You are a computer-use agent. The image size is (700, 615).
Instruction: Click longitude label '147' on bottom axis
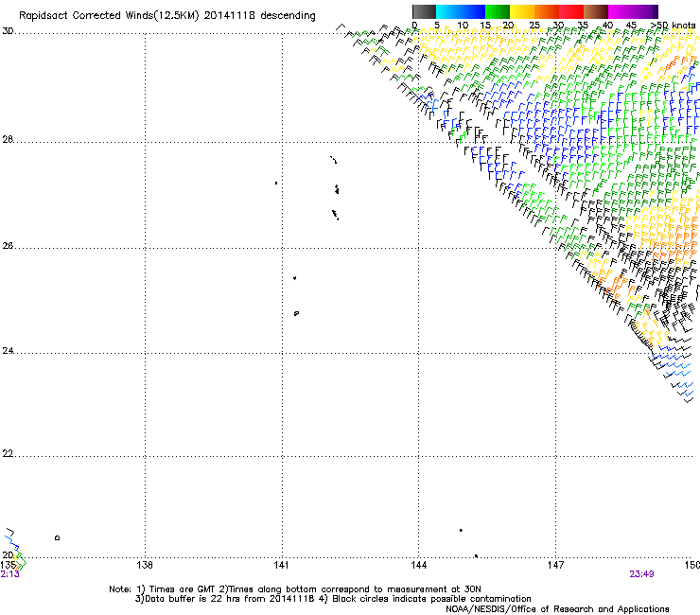pyautogui.click(x=556, y=565)
